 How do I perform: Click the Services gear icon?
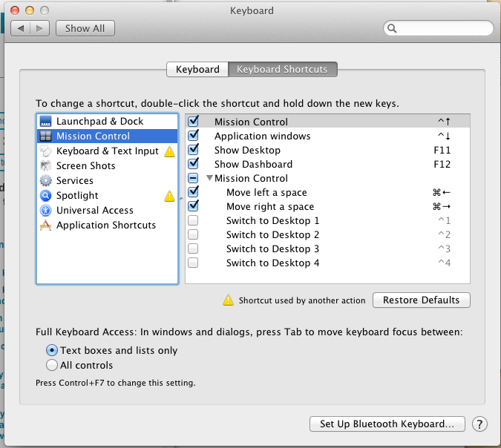45,181
